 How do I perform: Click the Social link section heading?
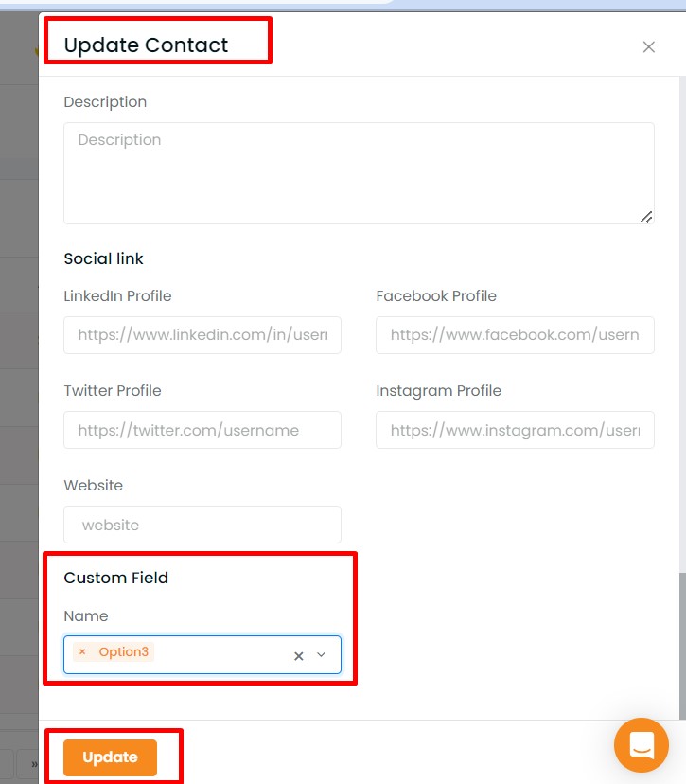click(103, 258)
